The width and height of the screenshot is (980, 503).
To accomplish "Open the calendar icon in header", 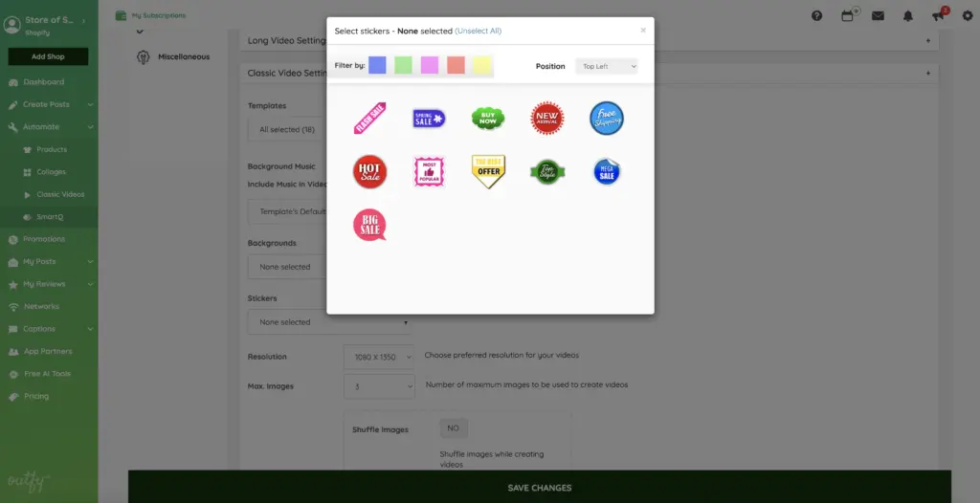I will tap(847, 15).
